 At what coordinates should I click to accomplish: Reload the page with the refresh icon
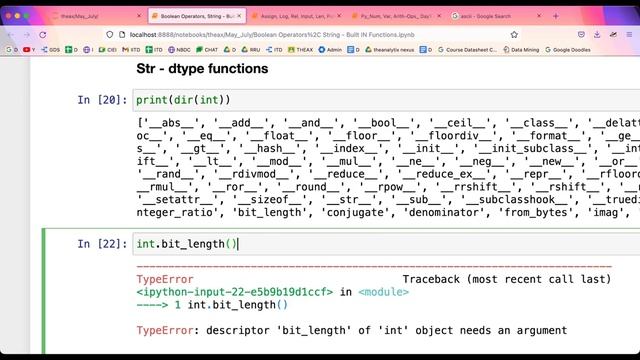pyautogui.click(x=43, y=35)
